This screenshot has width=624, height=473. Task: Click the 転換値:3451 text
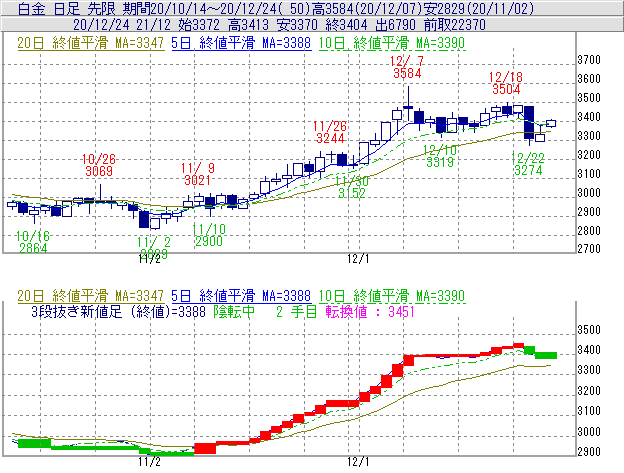[370, 311]
